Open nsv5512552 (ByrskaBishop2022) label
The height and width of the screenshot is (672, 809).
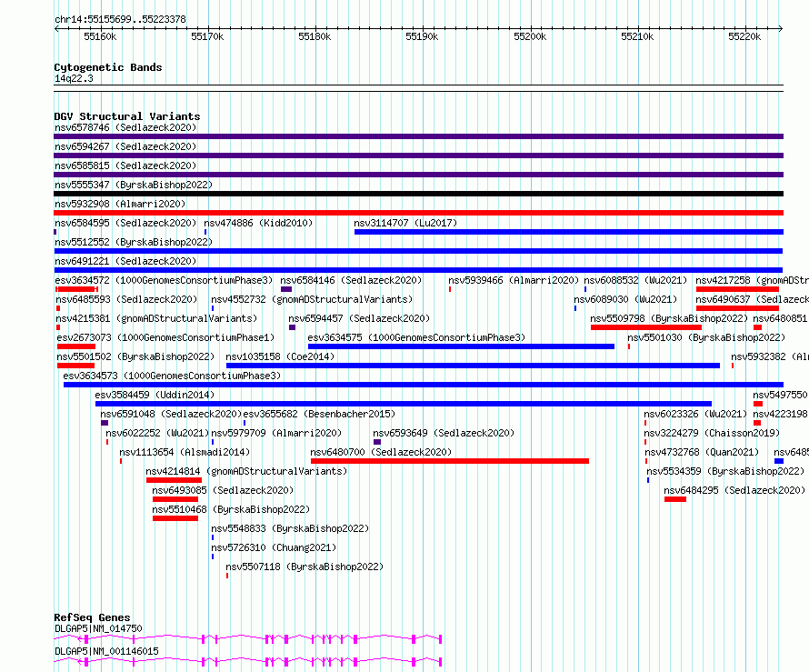pyautogui.click(x=134, y=242)
